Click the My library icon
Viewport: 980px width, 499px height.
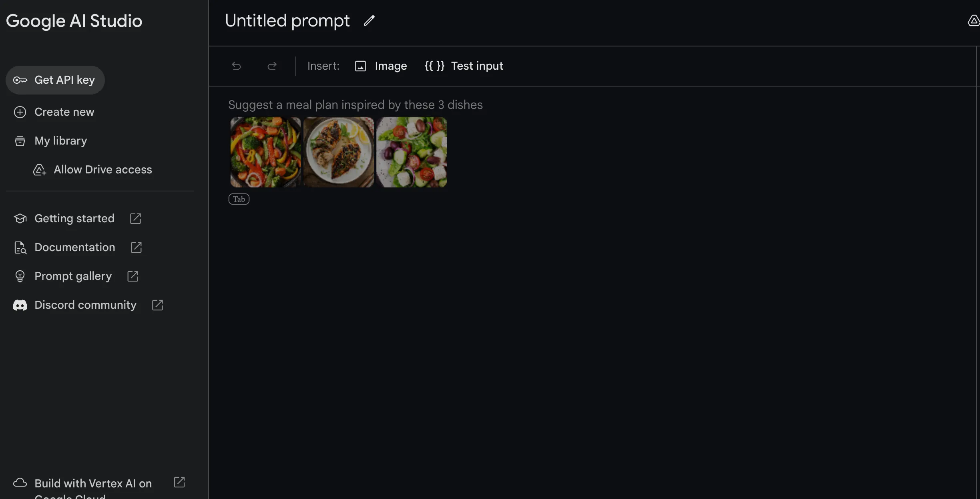coord(19,141)
